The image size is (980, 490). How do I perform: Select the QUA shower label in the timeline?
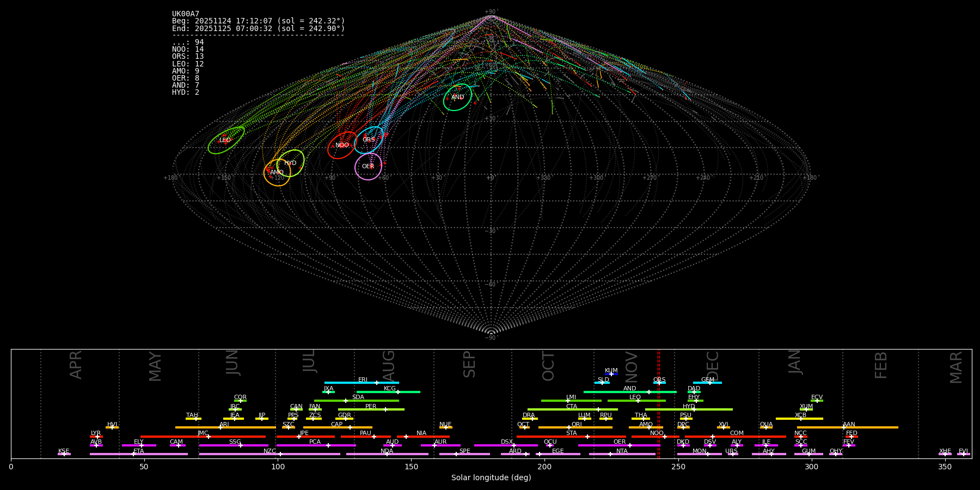click(x=766, y=425)
